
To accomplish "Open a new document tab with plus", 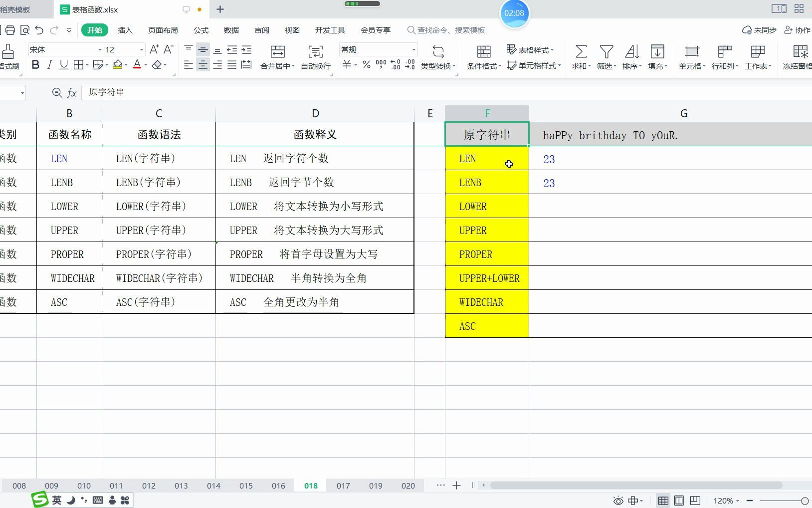I will (220, 9).
